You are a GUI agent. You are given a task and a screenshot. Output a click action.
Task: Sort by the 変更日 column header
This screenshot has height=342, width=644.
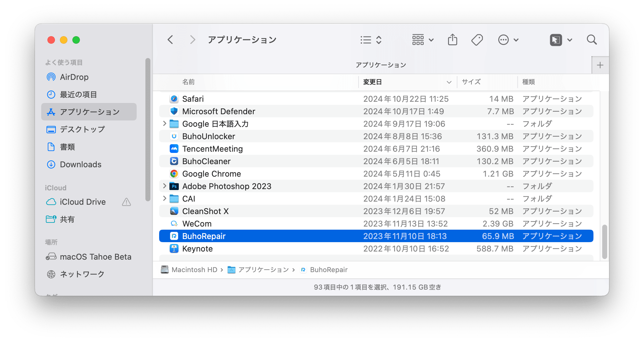[373, 82]
